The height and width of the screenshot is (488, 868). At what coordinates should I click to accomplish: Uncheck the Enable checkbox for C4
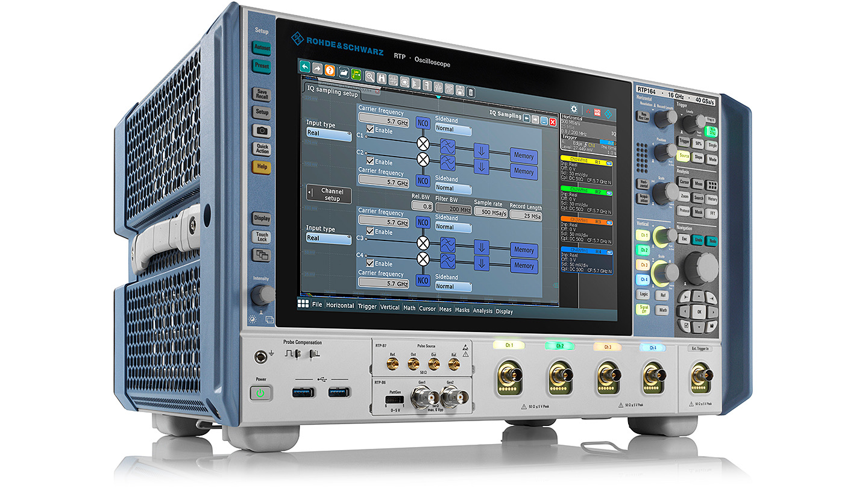click(x=371, y=263)
